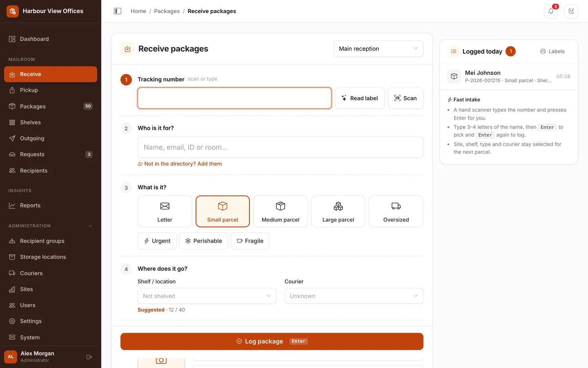Open Dashboard in the sidebar
This screenshot has height=368, width=588.
click(x=51, y=39)
